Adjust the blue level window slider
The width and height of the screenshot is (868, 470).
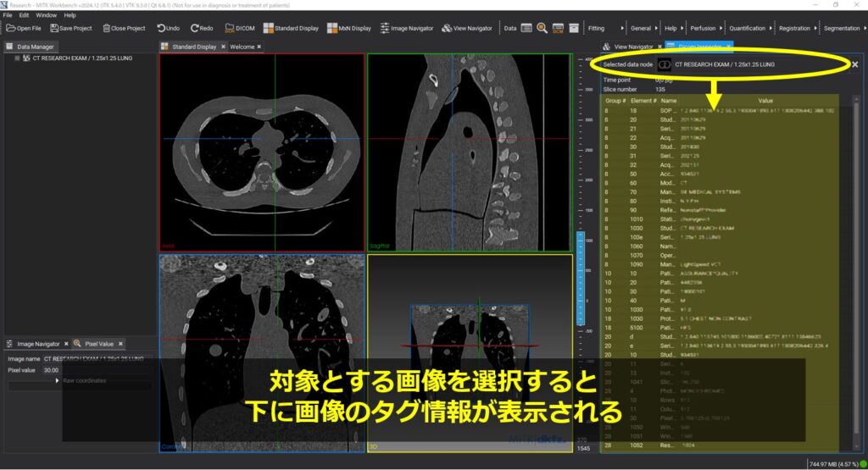[581, 278]
